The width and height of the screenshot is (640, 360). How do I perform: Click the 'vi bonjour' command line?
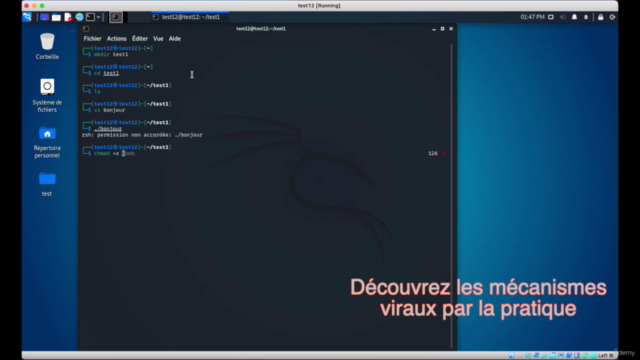(x=109, y=110)
